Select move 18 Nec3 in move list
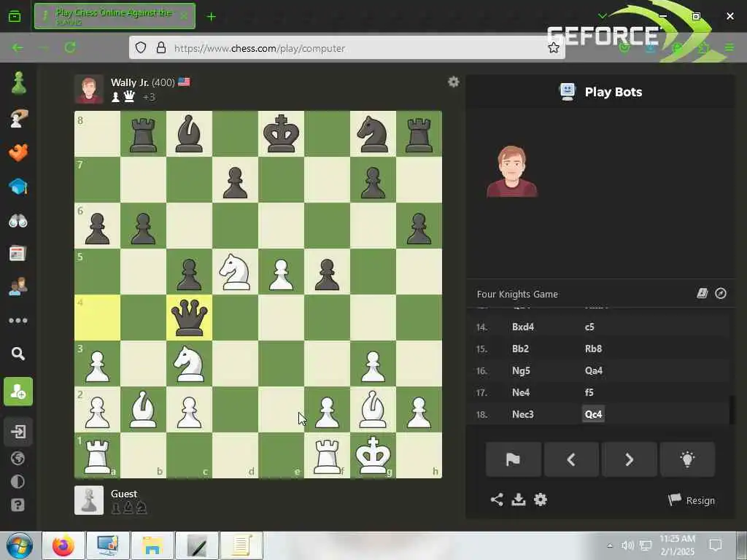Viewport: 747px width, 560px height. pos(522,414)
